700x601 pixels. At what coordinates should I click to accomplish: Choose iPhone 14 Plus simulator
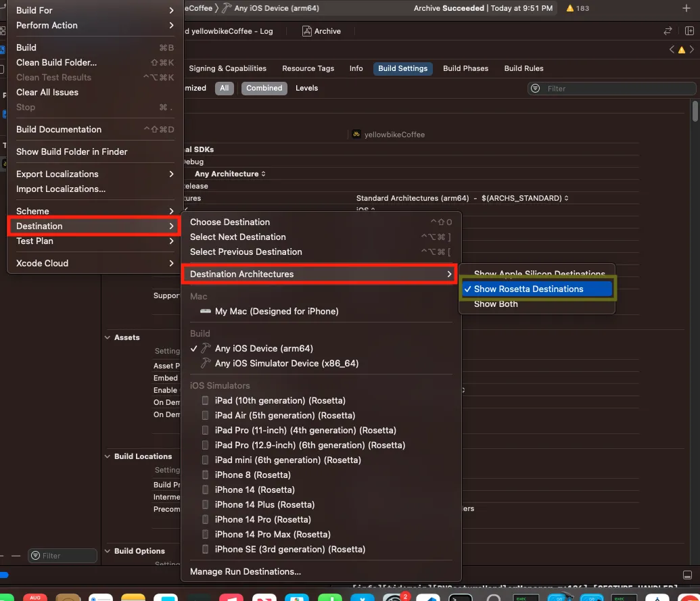coord(321,504)
